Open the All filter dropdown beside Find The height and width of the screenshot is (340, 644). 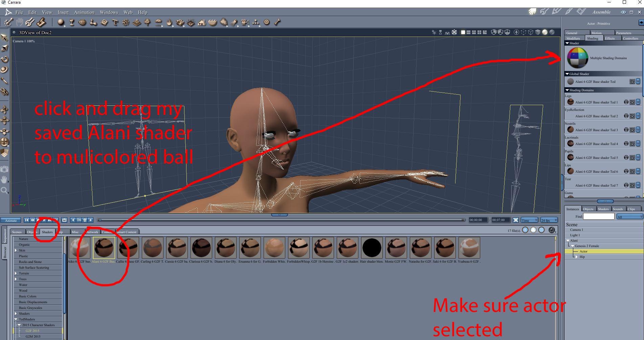[629, 216]
